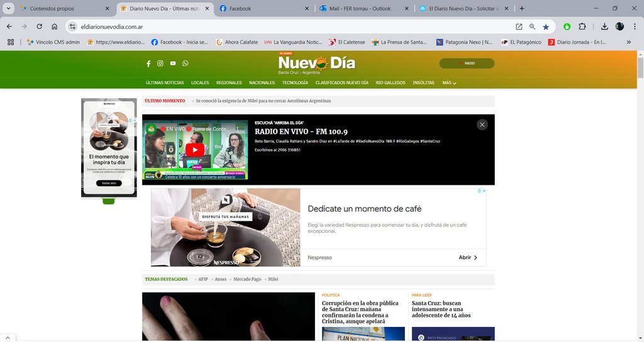Click the bookmark star icon
This screenshot has width=644, height=342.
[x=546, y=26]
